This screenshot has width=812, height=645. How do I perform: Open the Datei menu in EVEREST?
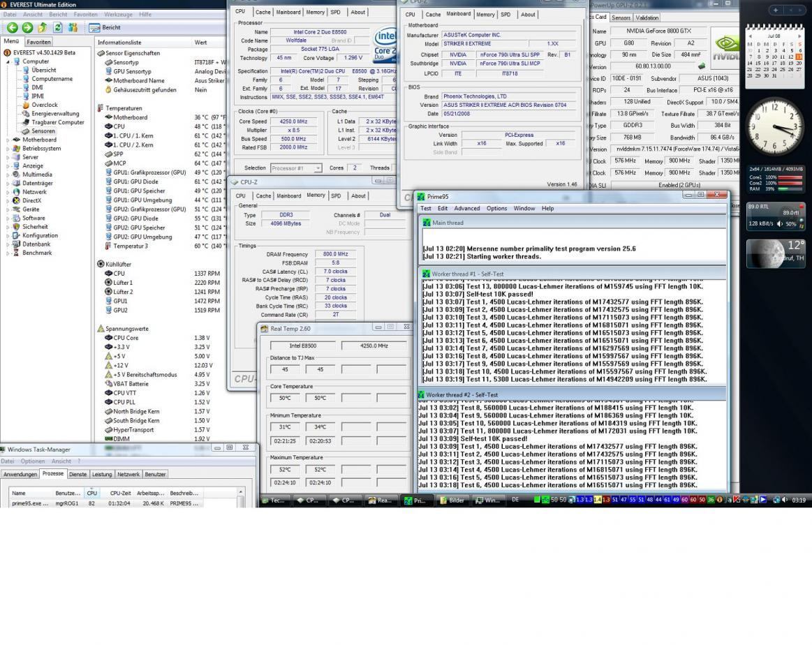point(10,15)
